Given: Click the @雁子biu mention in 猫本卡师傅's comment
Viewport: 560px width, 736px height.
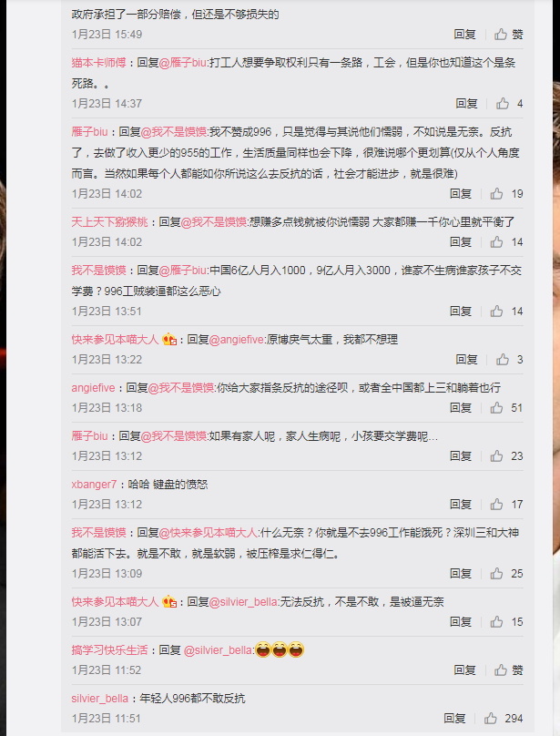Looking at the screenshot, I should (183, 63).
